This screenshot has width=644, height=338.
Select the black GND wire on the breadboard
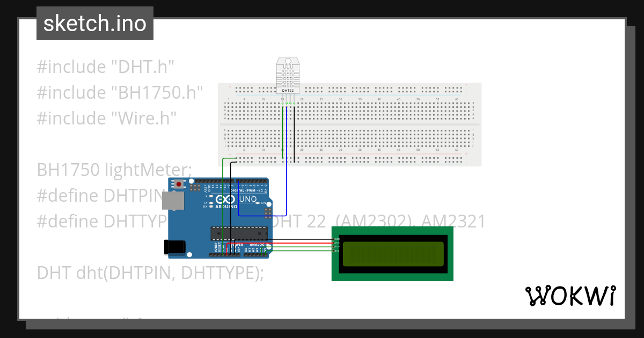[293, 134]
